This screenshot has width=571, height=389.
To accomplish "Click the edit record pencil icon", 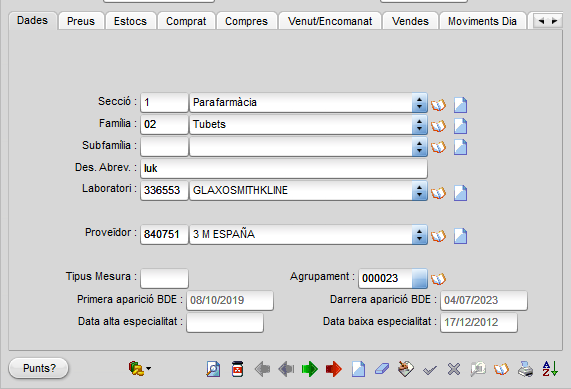I will [x=406, y=369].
